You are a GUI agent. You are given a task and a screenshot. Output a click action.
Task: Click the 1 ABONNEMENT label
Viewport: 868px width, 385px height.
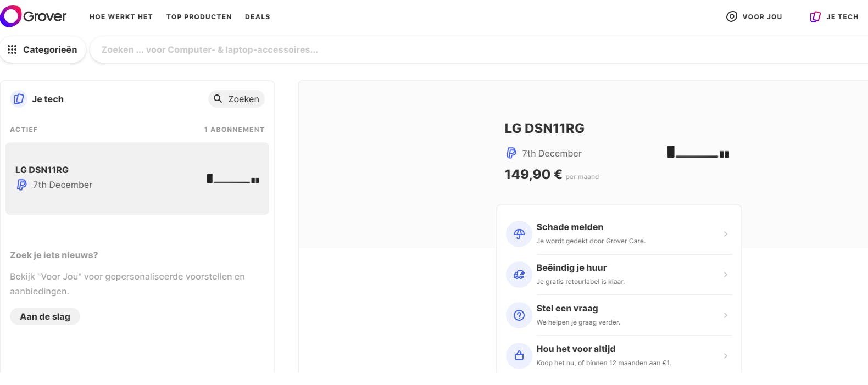(x=235, y=130)
